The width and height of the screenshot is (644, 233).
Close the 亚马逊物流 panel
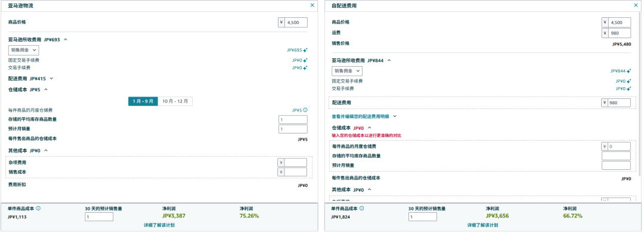[312, 5]
